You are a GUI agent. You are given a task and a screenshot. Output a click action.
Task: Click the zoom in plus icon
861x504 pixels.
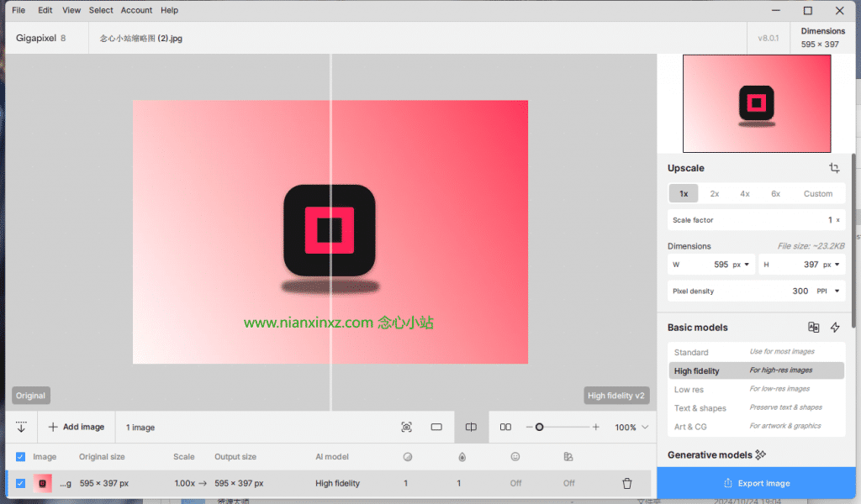click(596, 428)
